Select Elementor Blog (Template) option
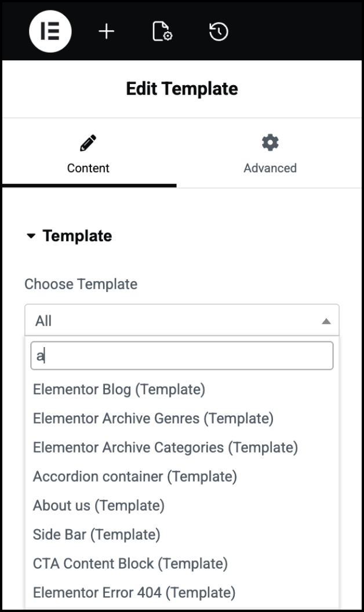364x612 pixels. [x=119, y=389]
